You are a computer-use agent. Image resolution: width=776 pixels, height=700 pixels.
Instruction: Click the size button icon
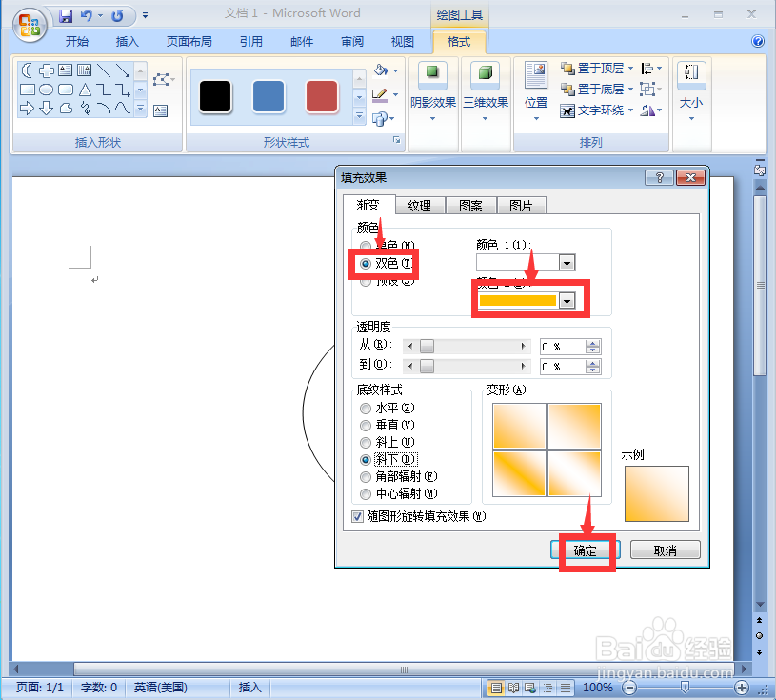(691, 74)
